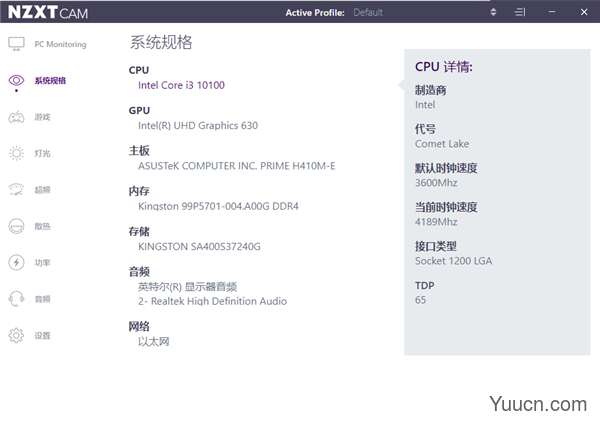Select 2- Realtek High Definition Audio entry
Screen dimensions: 600x434
[212, 301]
